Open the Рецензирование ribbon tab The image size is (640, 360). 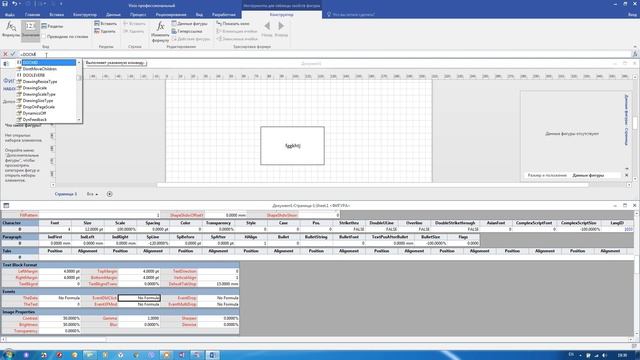click(x=171, y=15)
